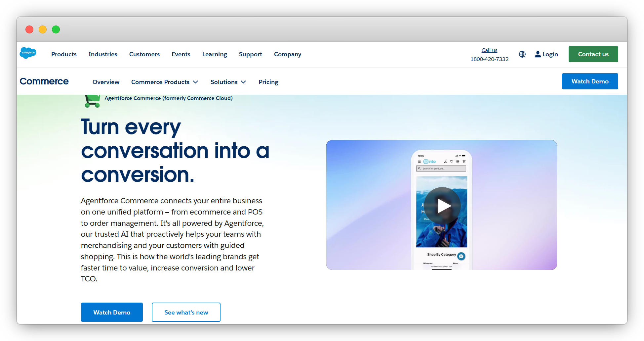The width and height of the screenshot is (644, 341).
Task: Click the macOS green maximize button
Action: point(56,29)
